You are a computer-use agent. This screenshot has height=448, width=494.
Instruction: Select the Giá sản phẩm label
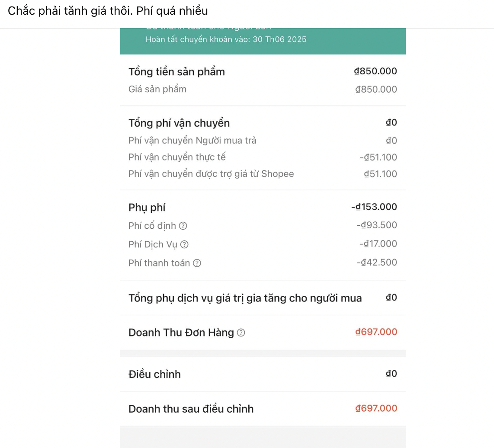(x=157, y=89)
